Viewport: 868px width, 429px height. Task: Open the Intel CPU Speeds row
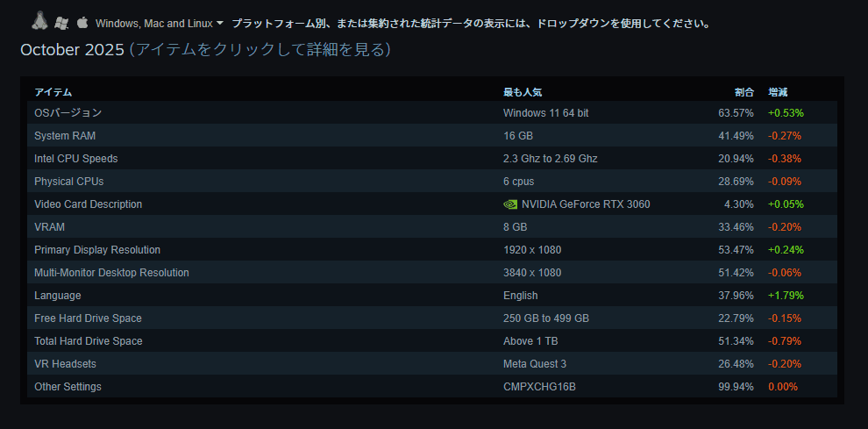click(75, 159)
